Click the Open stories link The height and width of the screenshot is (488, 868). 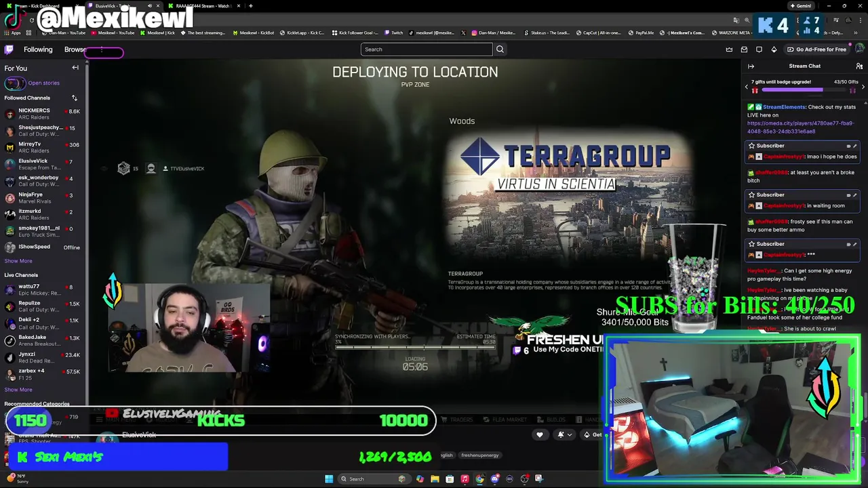tap(43, 83)
